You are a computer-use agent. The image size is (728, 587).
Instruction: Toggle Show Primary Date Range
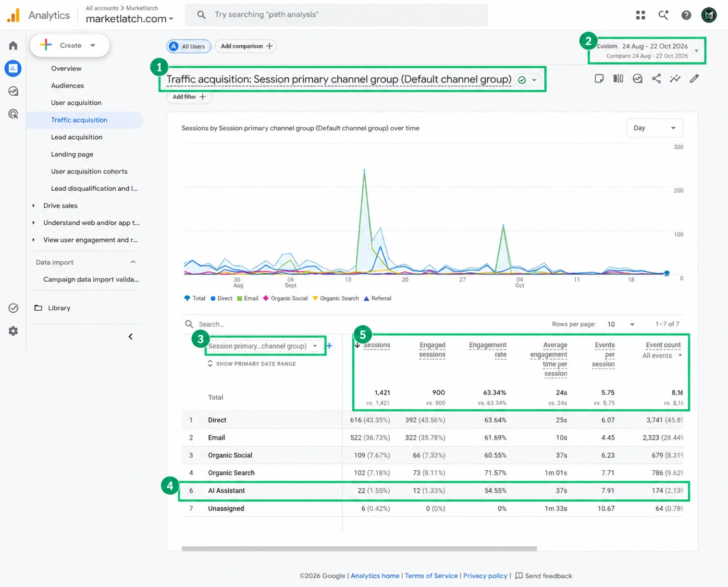coord(252,364)
